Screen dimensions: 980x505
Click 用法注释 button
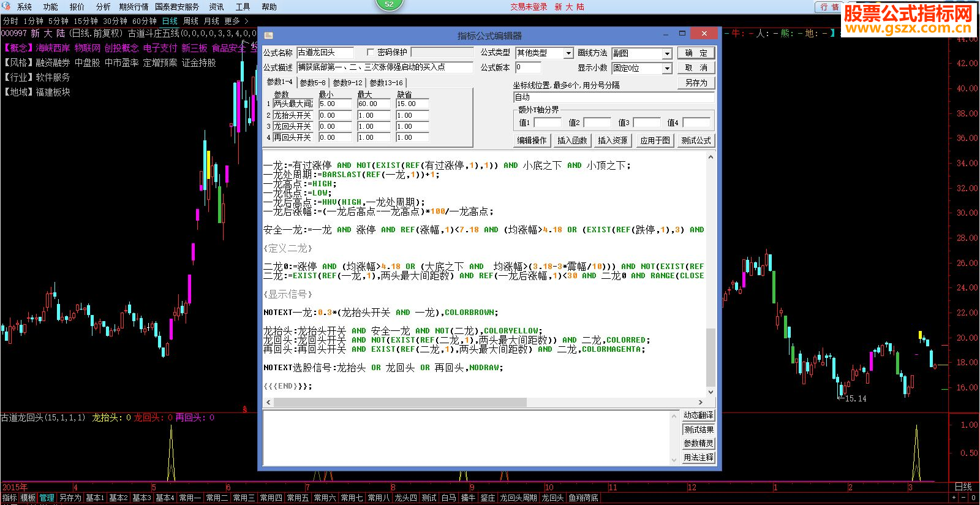click(698, 458)
